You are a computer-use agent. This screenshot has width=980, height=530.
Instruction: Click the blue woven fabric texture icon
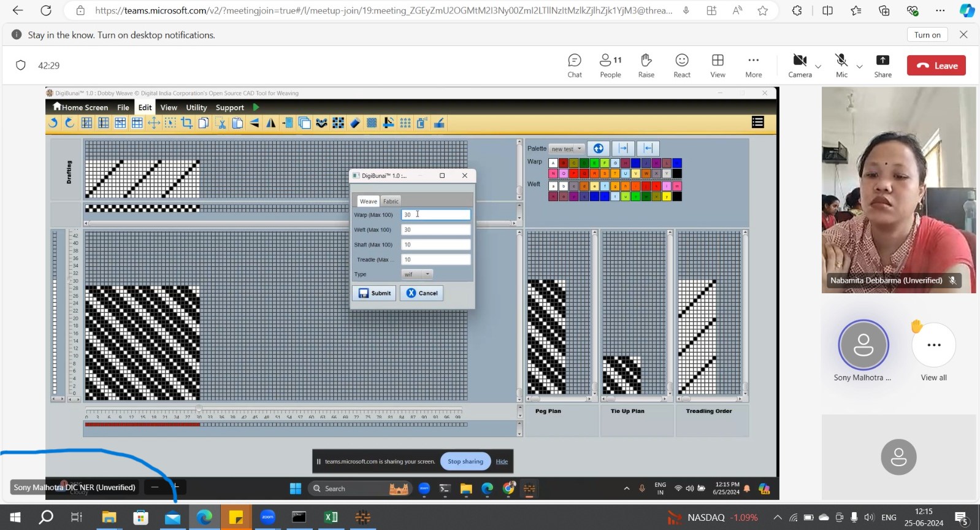click(372, 123)
